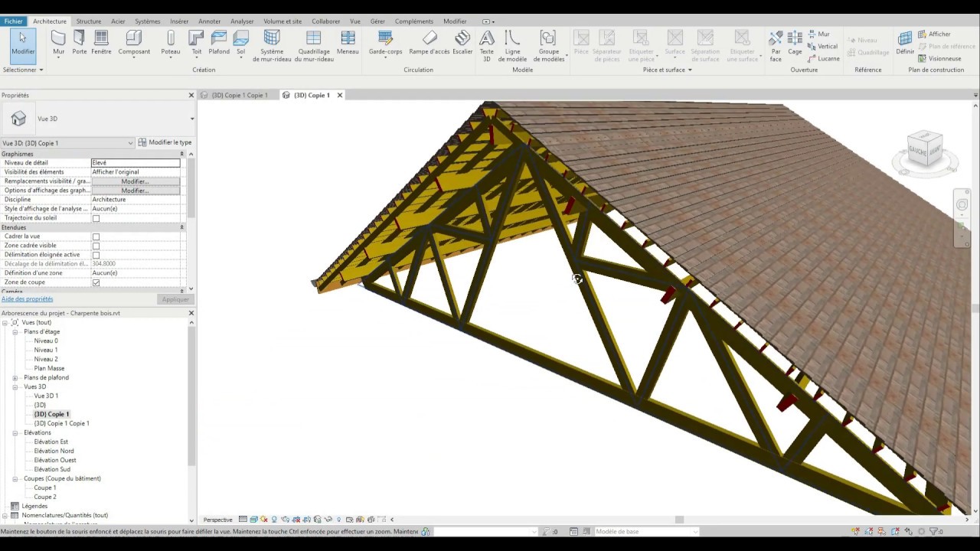Open visual style in view control bar
Image resolution: width=980 pixels, height=551 pixels.
[253, 520]
